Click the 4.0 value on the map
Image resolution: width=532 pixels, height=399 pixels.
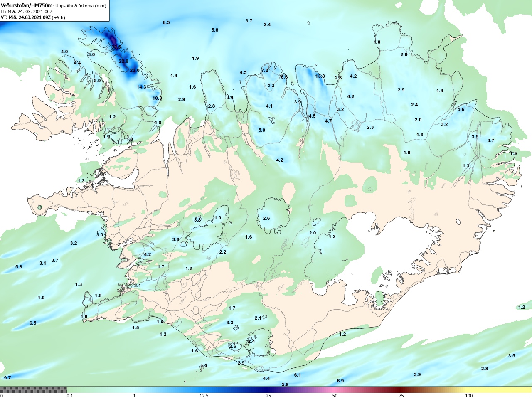tap(64, 52)
